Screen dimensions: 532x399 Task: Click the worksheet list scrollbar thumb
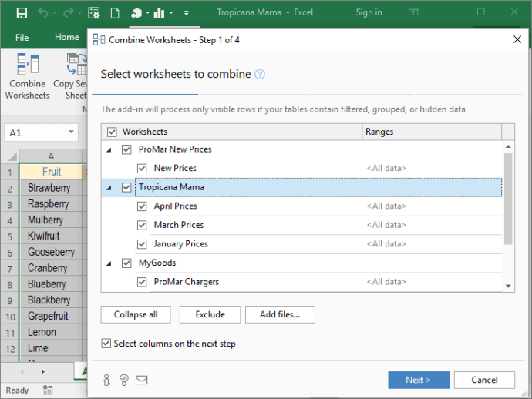click(x=508, y=198)
